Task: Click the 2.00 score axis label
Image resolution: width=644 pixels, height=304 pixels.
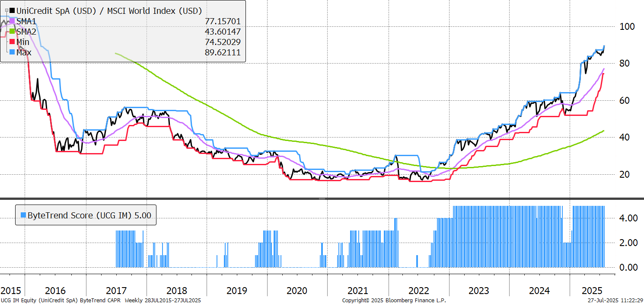Action: (628, 243)
